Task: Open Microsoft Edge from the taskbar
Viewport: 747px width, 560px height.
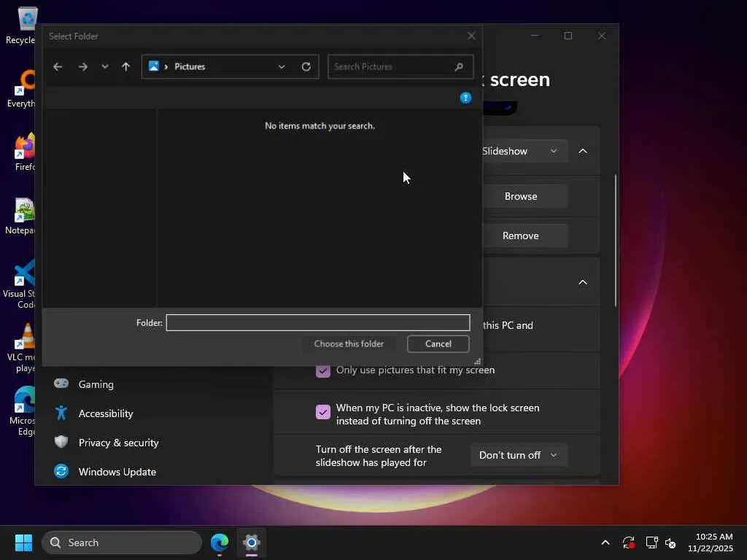Action: 219,542
